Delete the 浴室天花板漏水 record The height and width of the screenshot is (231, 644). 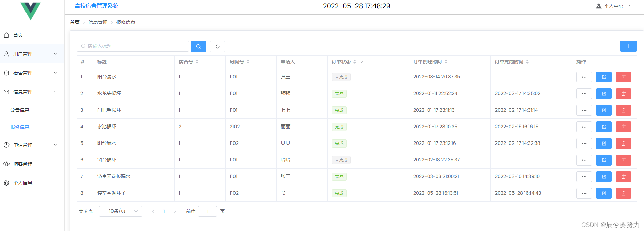[624, 177]
